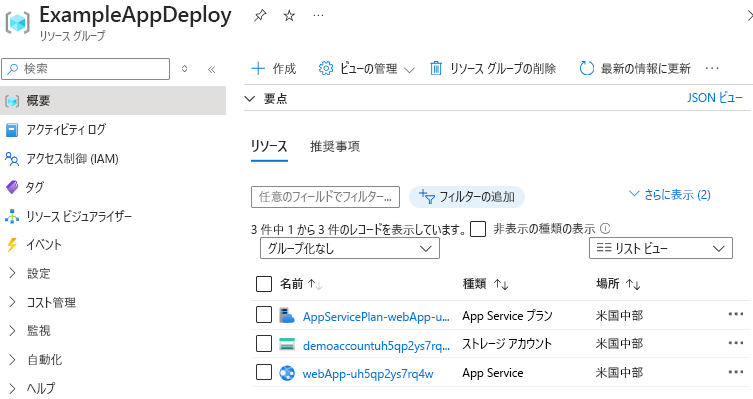Open row menu for webApp-uh5qp2ys7rq4w
Image resolution: width=753 pixels, height=399 pixels.
[x=736, y=372]
